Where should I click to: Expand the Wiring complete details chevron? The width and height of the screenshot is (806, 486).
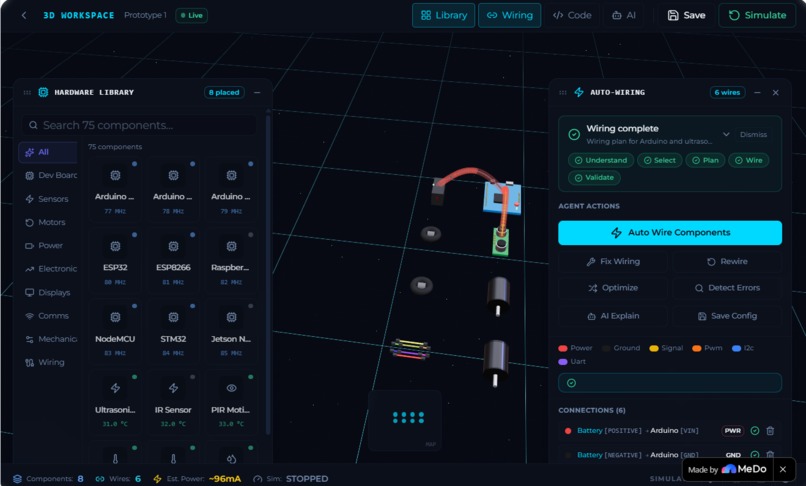(x=726, y=134)
